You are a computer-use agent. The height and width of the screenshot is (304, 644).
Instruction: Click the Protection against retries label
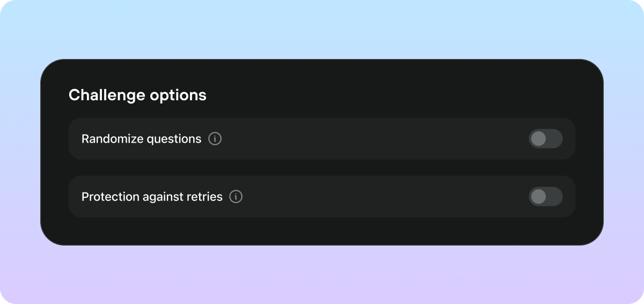coord(152,197)
